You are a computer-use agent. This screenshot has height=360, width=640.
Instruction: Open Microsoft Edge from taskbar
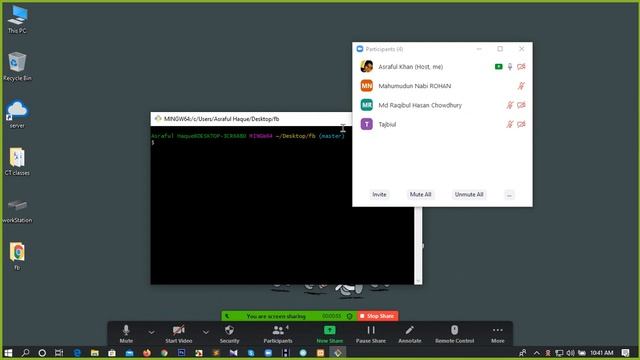click(x=77, y=353)
